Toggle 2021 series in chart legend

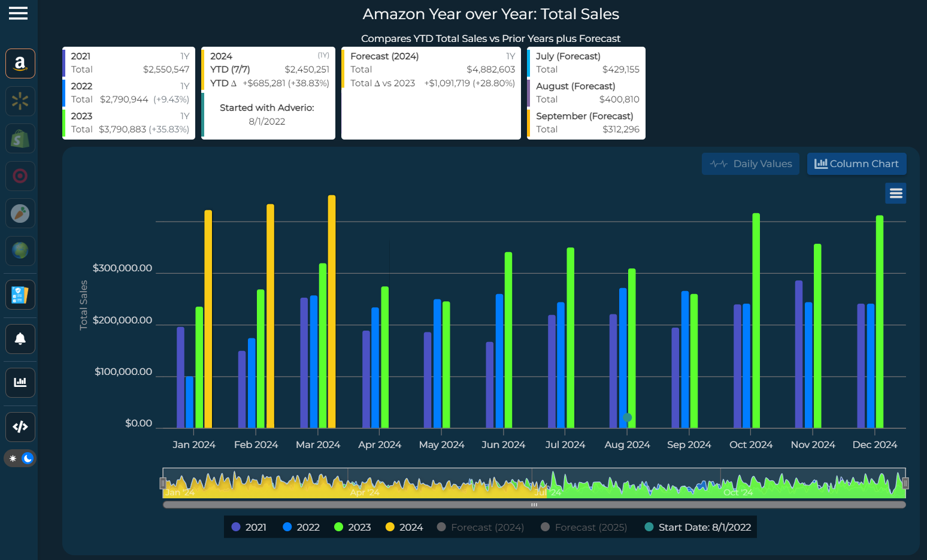point(249,527)
